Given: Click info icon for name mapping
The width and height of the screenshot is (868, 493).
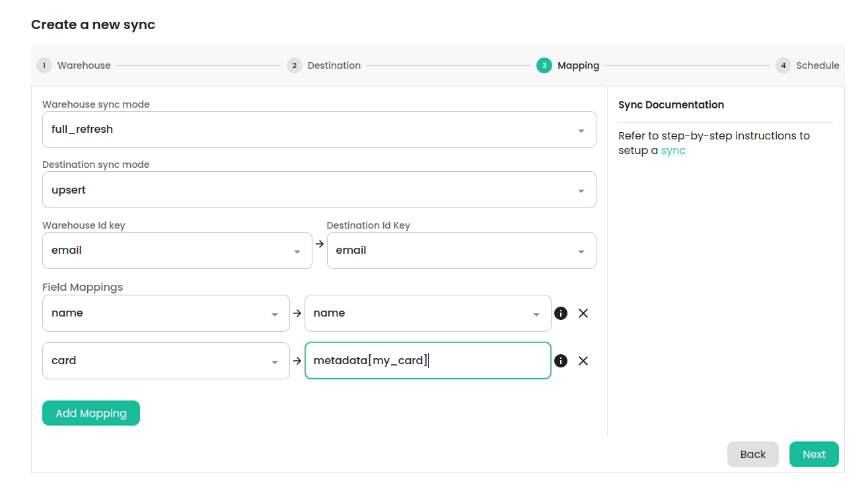Looking at the screenshot, I should (x=561, y=313).
